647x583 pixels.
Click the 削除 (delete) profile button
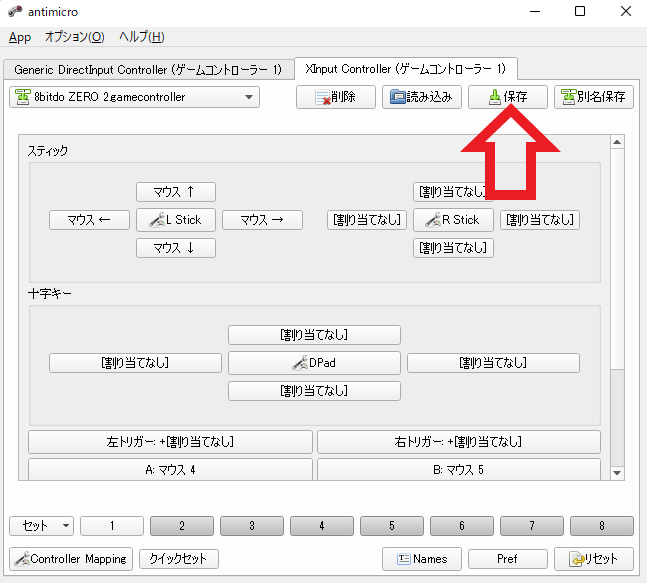(x=335, y=97)
